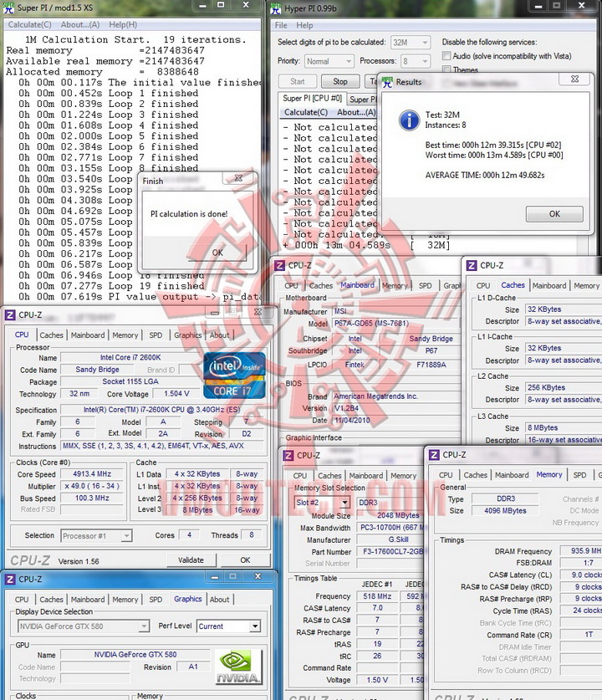
Task: Click CPU-Z icon of the SPD window
Action: pyautogui.click(x=288, y=455)
